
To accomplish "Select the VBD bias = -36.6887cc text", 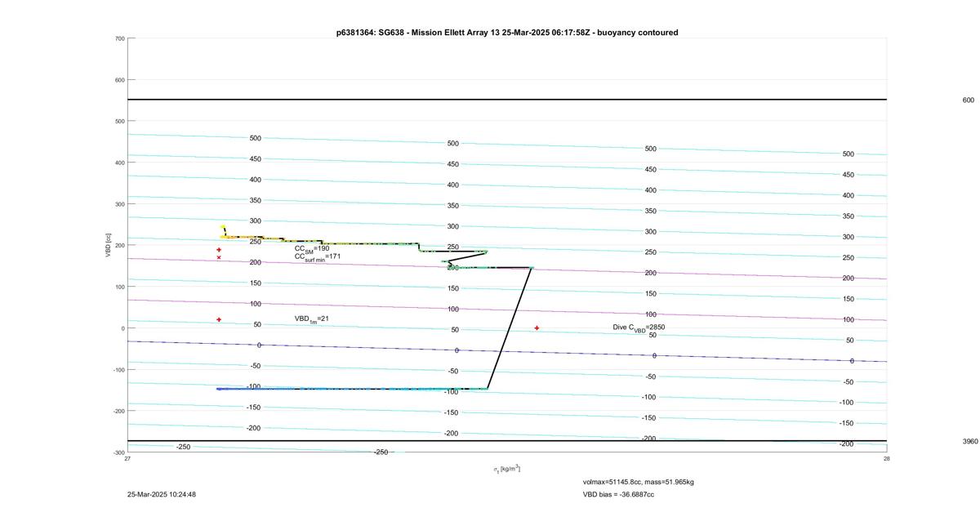I will tap(618, 494).
